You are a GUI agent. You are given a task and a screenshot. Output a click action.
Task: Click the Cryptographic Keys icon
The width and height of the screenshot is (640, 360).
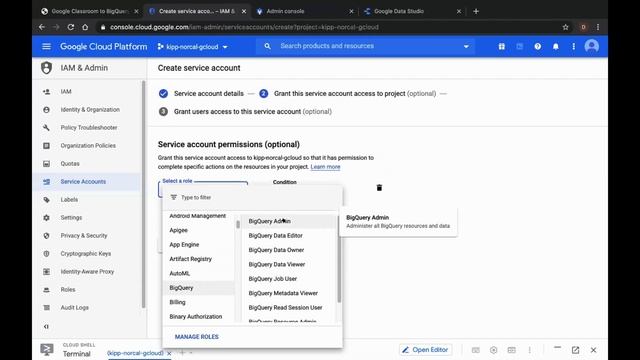click(47, 253)
